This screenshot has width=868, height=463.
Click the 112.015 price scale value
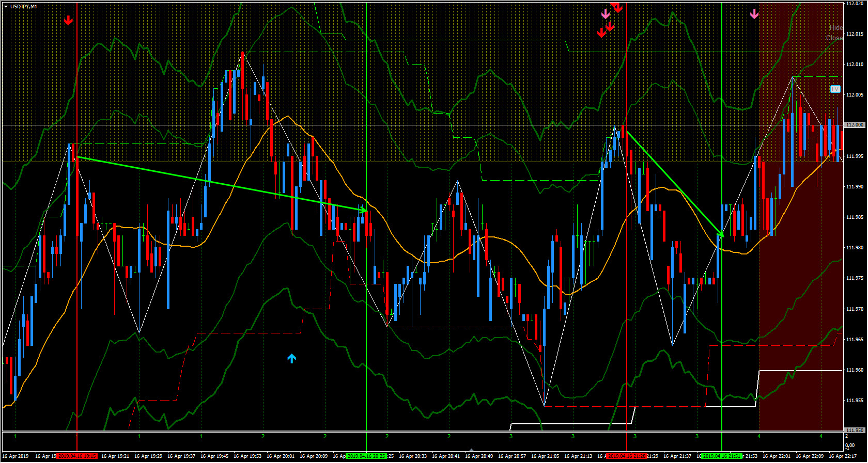855,34
